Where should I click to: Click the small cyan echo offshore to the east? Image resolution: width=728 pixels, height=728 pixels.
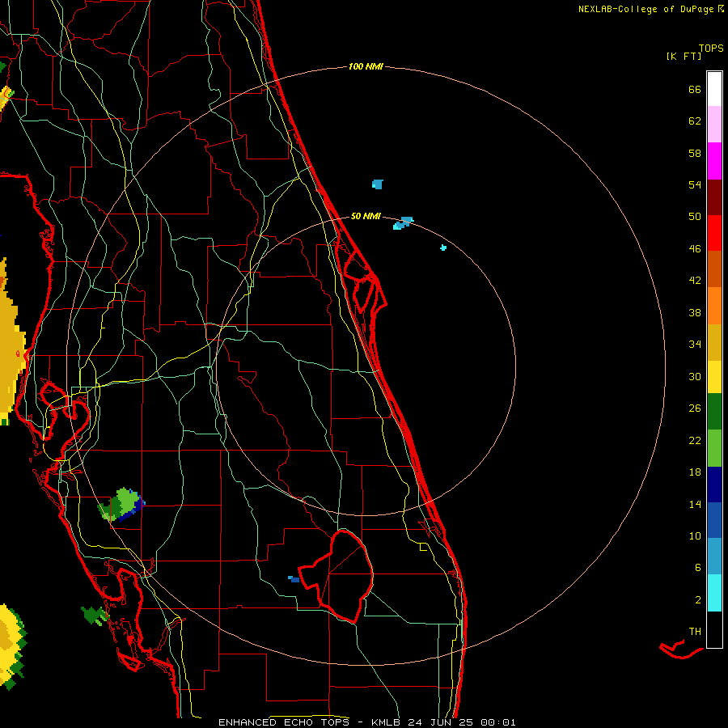pyautogui.click(x=443, y=248)
